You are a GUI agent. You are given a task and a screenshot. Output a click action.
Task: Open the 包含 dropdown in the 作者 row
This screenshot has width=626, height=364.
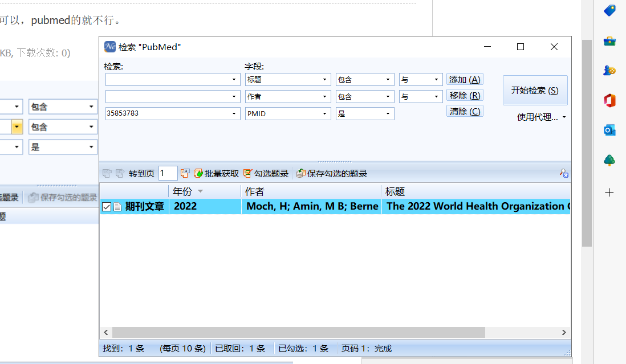coord(388,96)
